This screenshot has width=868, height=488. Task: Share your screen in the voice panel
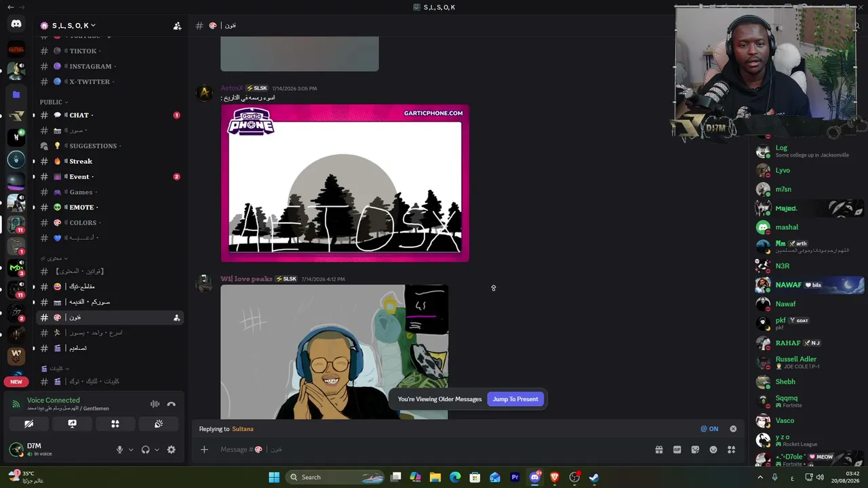click(72, 424)
